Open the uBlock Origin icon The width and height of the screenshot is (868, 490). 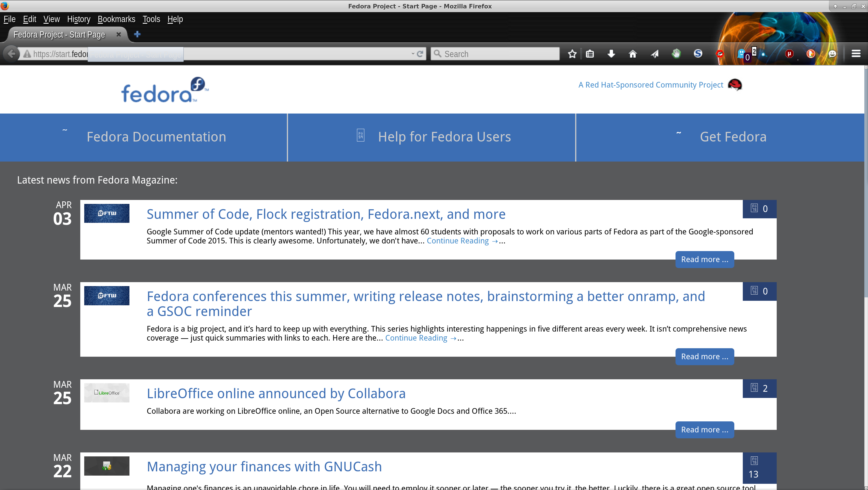[789, 54]
